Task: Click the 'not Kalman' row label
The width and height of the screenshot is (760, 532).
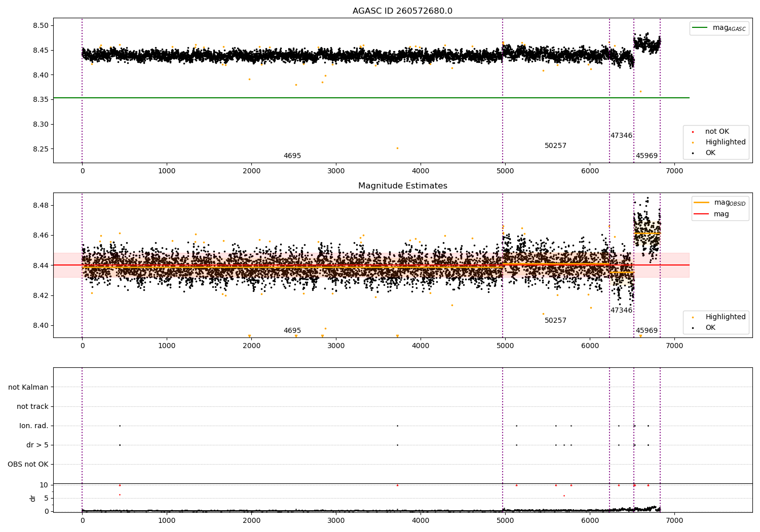Action: click(x=28, y=387)
